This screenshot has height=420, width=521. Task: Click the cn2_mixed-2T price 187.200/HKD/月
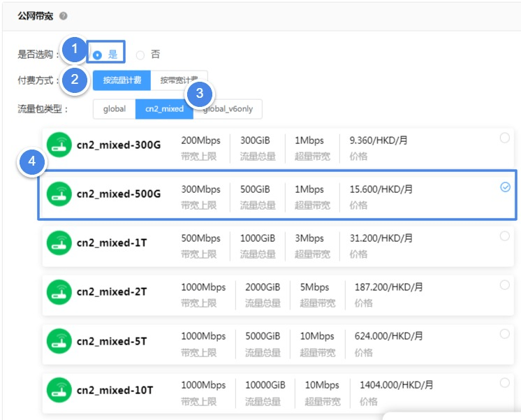[x=388, y=287]
